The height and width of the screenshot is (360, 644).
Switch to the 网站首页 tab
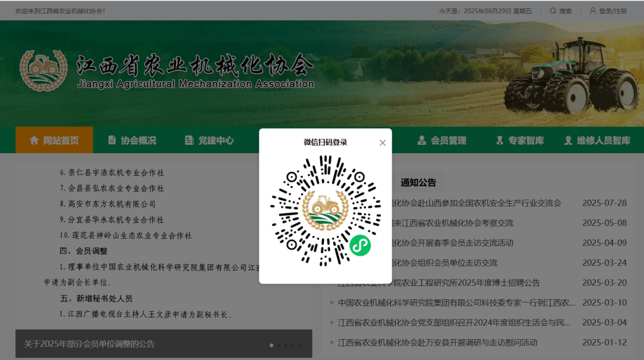coord(54,141)
